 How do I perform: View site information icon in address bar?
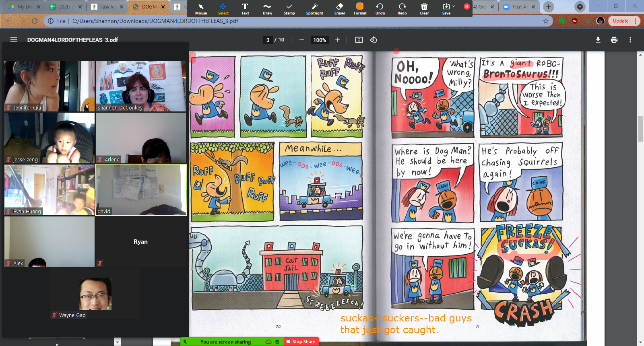pyautogui.click(x=51, y=21)
